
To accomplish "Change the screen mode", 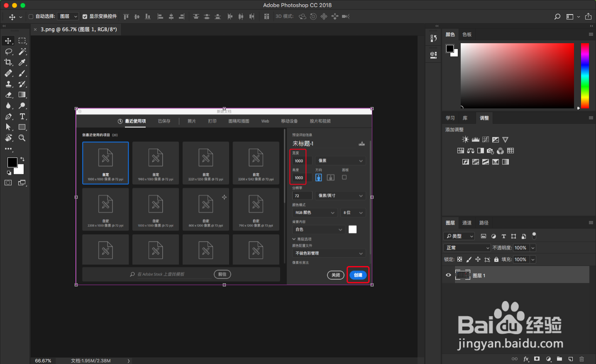I will coord(22,183).
